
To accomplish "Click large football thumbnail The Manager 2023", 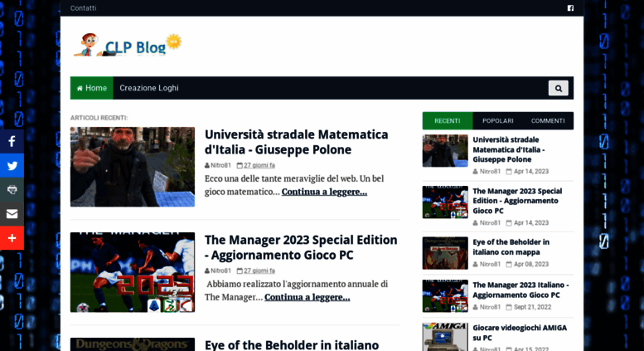I will [133, 272].
